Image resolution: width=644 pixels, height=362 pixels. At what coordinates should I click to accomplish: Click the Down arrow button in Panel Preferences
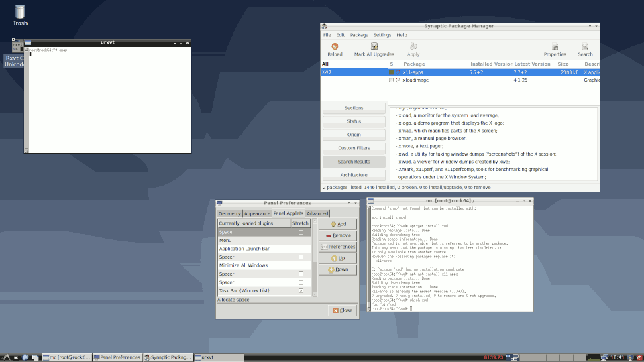[x=338, y=269]
